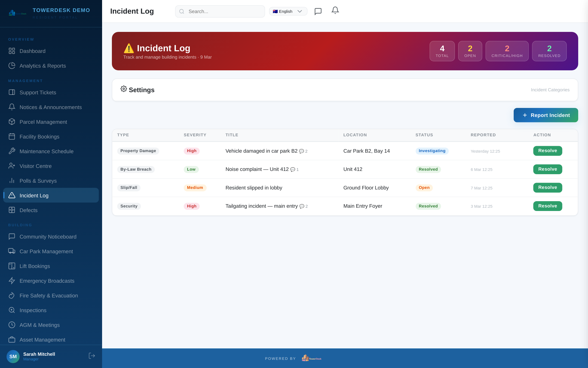Click inside the search field
Screen dimensions: 588x368
point(220,11)
